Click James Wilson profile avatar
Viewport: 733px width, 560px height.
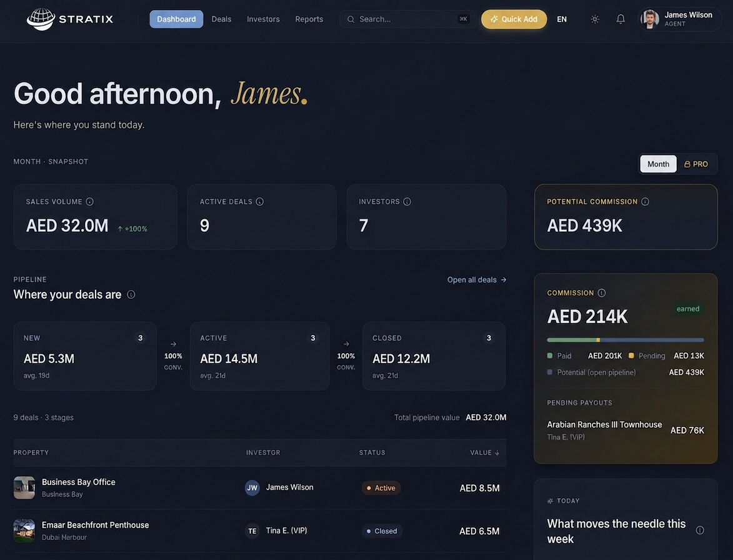point(650,19)
